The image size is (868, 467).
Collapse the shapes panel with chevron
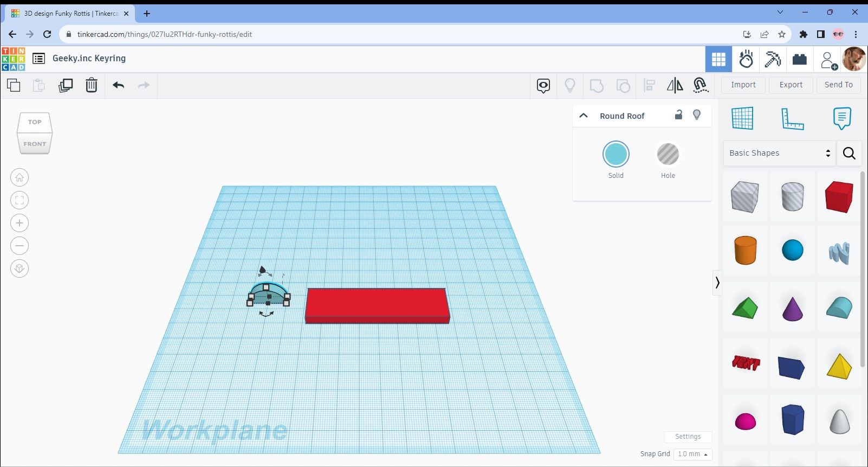(x=717, y=283)
